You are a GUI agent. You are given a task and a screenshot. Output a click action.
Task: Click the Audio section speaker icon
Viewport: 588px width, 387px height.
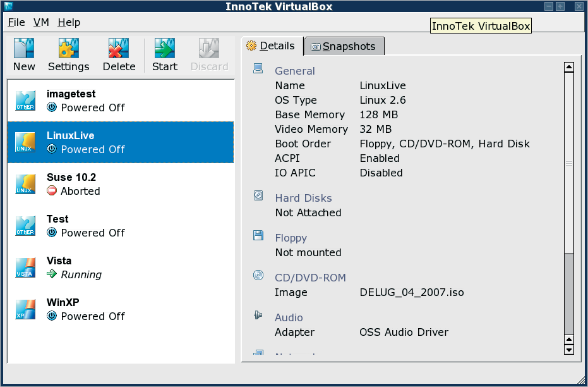click(x=258, y=315)
